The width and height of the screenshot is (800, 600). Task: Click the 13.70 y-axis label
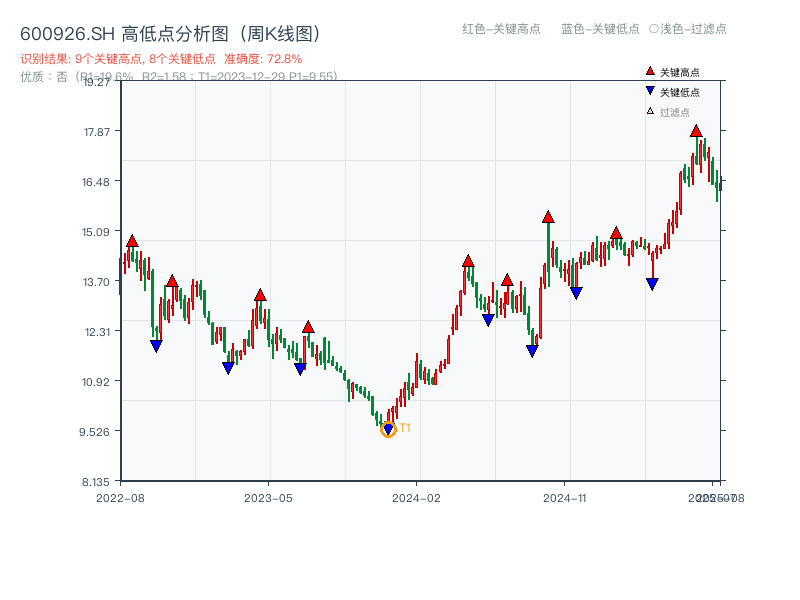point(96,282)
